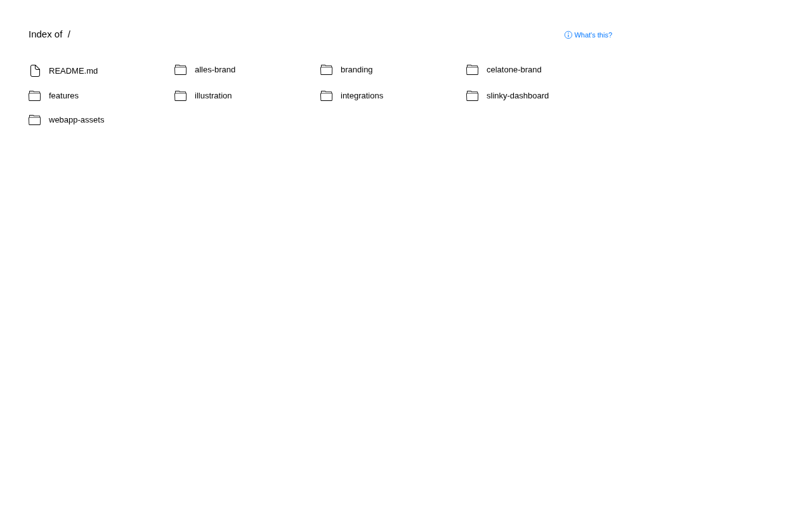Click the webapp-assets folder icon

pos(35,120)
